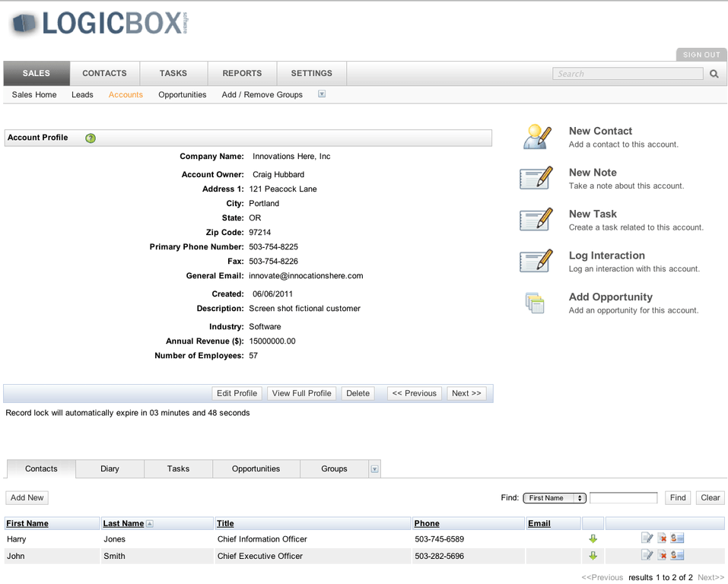Viewport: 728px width, 584px height.
Task: Click the Account Profile help question mark
Action: pos(90,138)
